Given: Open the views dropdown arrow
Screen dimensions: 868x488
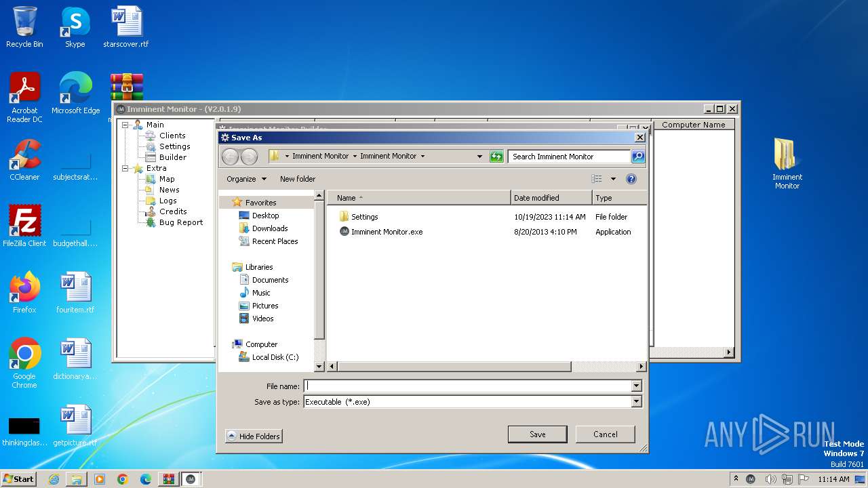Looking at the screenshot, I should (613, 179).
